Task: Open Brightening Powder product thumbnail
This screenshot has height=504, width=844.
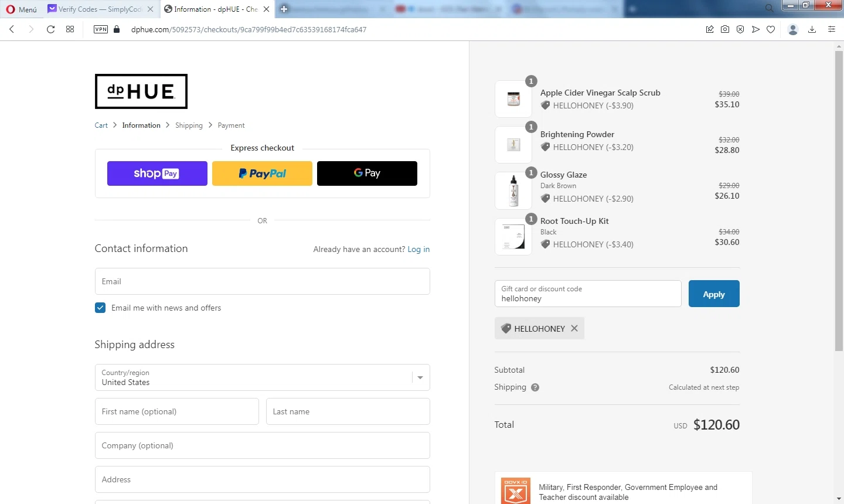Action: pyautogui.click(x=513, y=145)
